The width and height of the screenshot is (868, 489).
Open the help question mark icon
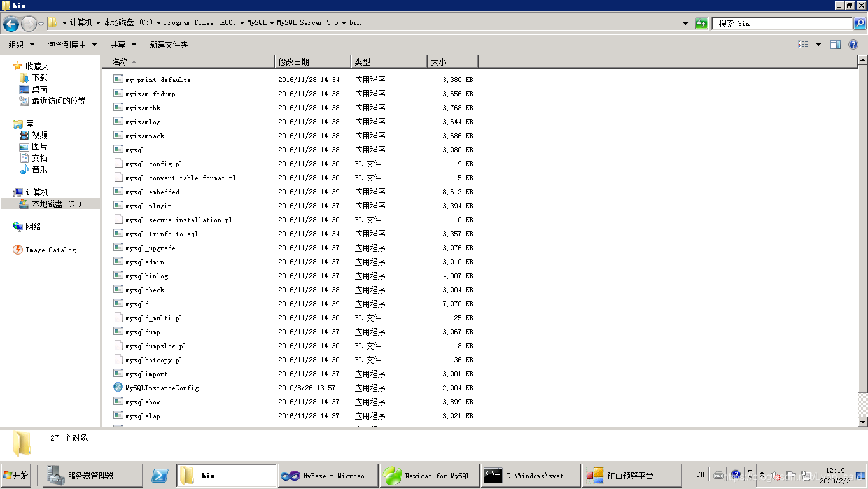[853, 45]
